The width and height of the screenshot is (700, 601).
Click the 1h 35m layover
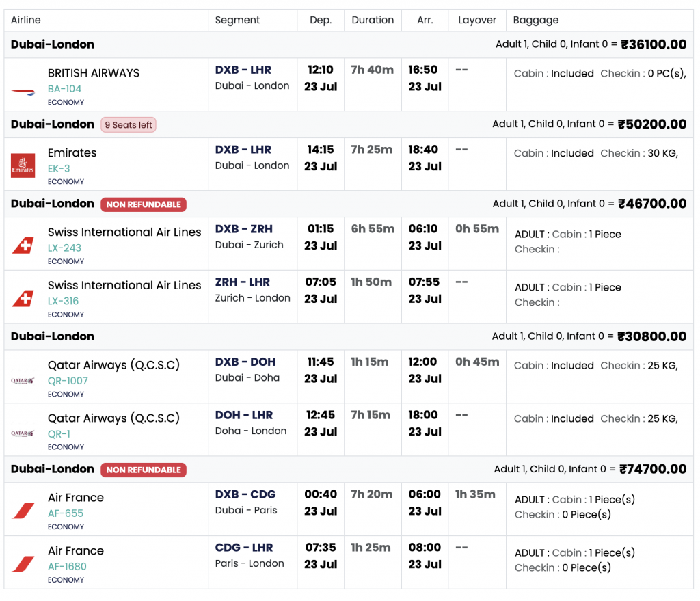tap(475, 494)
